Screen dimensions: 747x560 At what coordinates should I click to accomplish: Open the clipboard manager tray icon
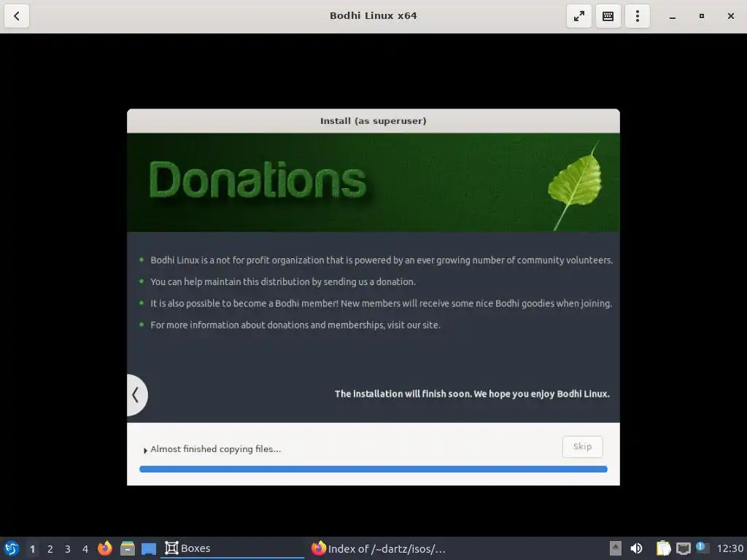(x=663, y=548)
